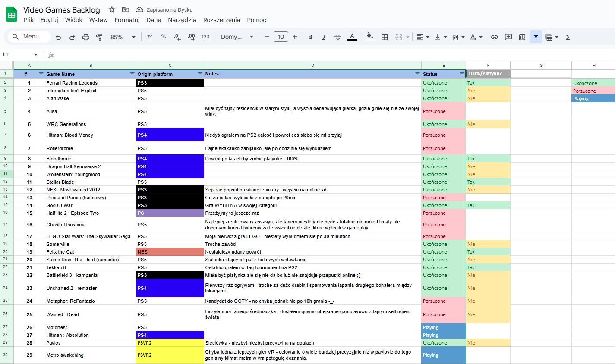Open the Rozszerzenia menu
Screen dimensions: 615x364
[x=221, y=20]
